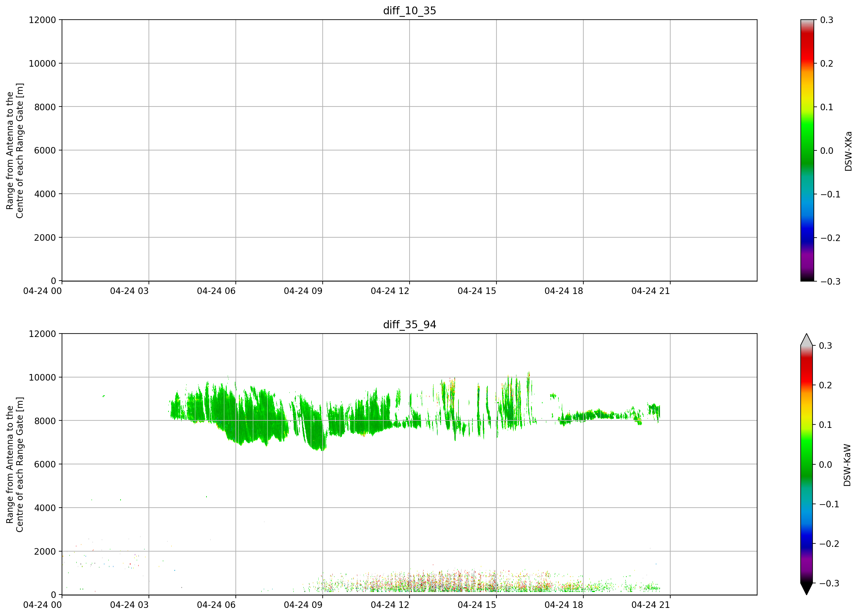Click the '04-24 09' label under the diff_35_94 plot
The width and height of the screenshot is (859, 616).
pos(303,605)
